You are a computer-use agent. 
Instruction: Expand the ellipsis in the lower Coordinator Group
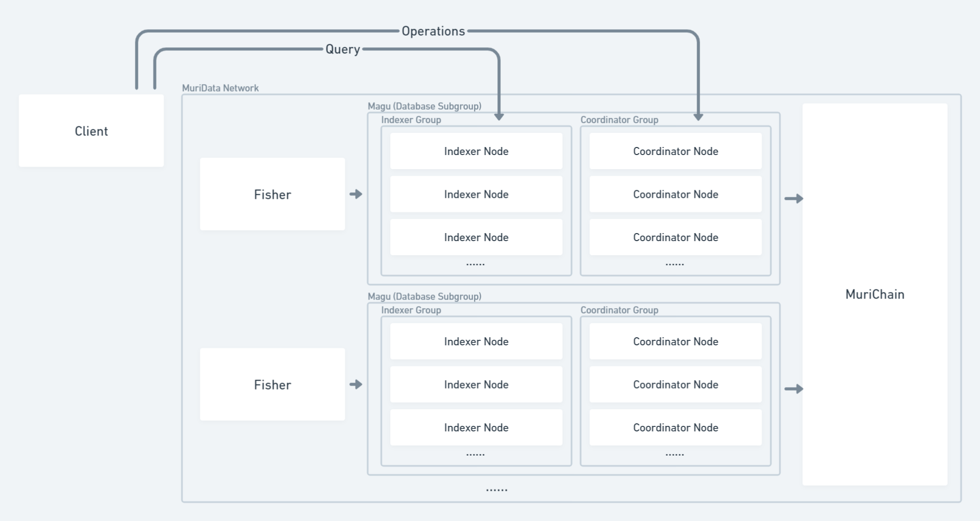pos(674,454)
